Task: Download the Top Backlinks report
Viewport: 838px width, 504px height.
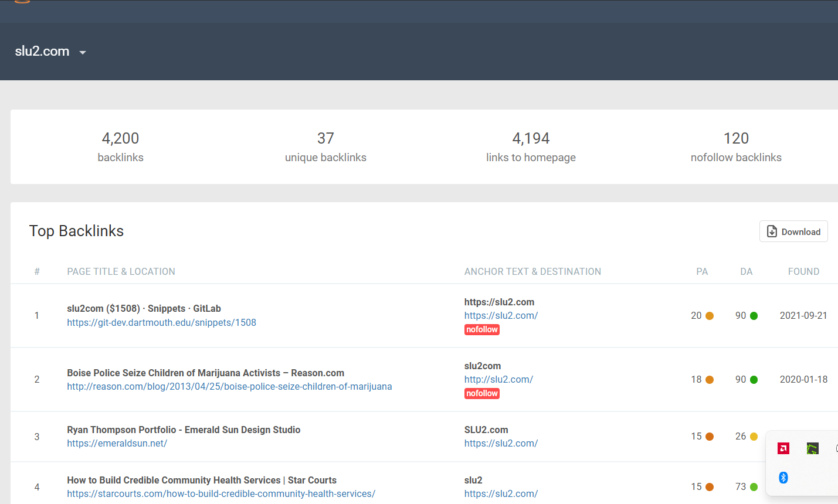Action: [793, 231]
